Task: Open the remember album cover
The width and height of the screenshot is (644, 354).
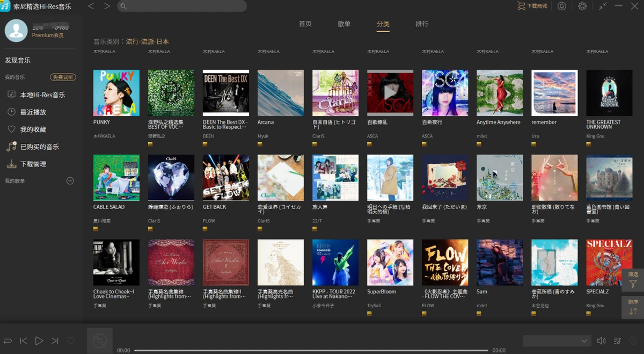Action: point(554,93)
